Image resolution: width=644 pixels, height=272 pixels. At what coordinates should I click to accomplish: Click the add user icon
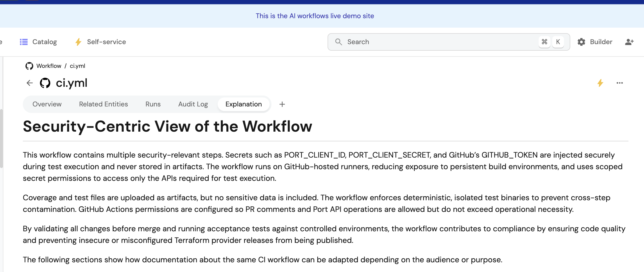coord(629,42)
